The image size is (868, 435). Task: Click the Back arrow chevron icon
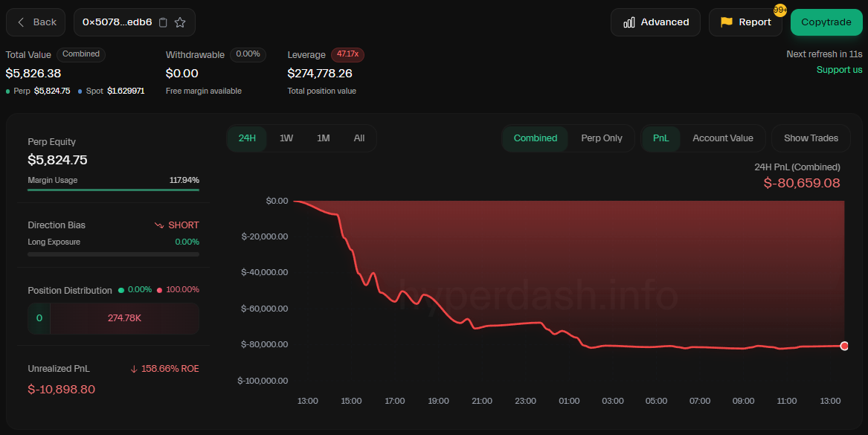coord(21,22)
